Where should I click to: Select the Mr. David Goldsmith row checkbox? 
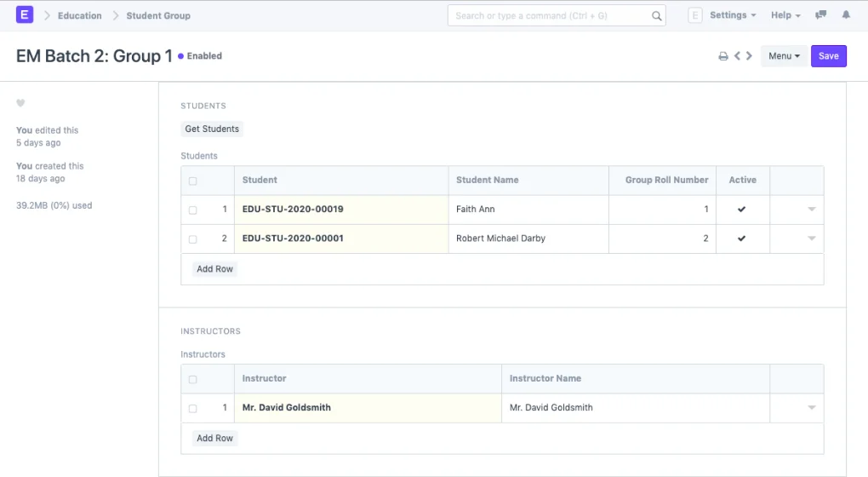click(192, 408)
